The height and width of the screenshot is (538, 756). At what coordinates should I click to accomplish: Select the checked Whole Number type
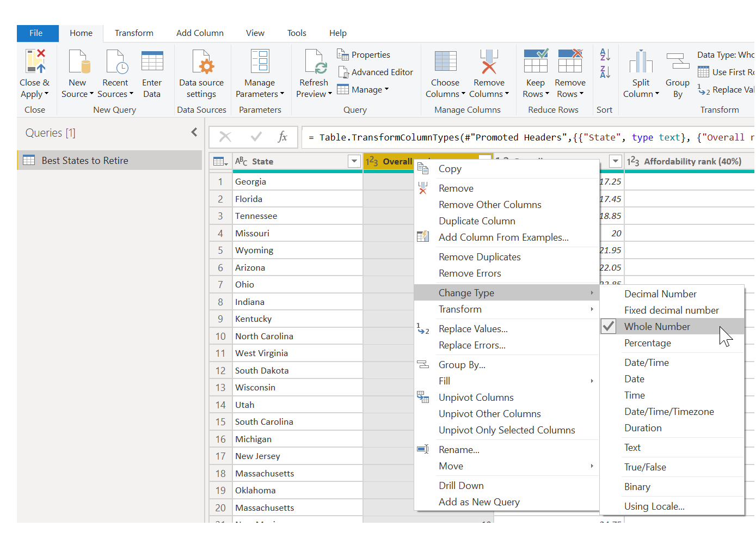656,327
